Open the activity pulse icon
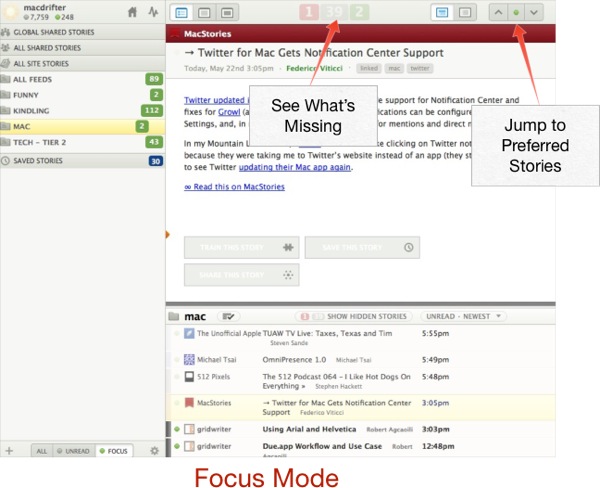The image size is (600, 488). click(153, 12)
